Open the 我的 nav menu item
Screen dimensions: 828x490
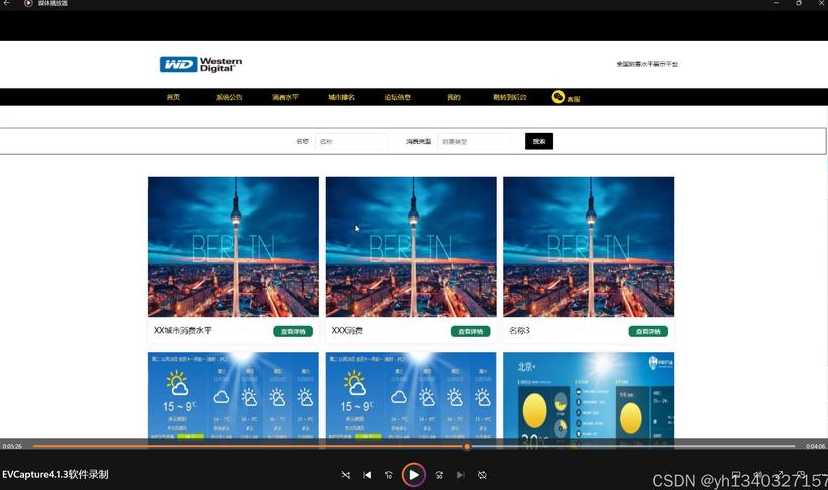pos(454,97)
